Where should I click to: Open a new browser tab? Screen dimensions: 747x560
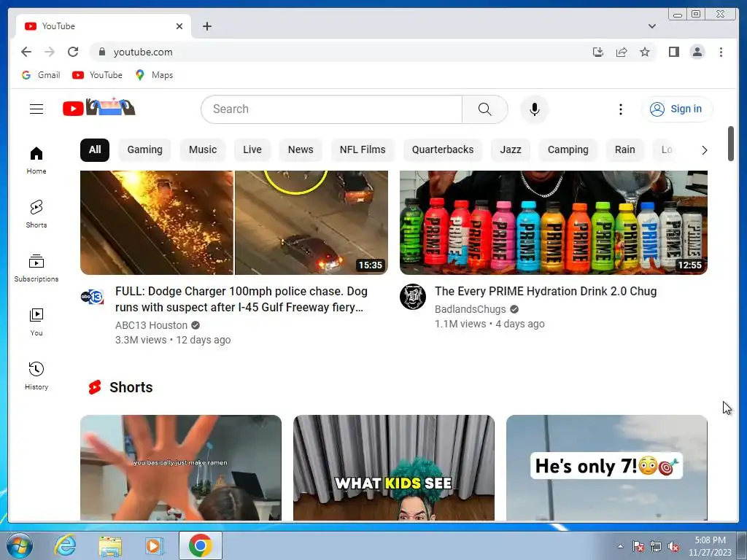(x=206, y=26)
